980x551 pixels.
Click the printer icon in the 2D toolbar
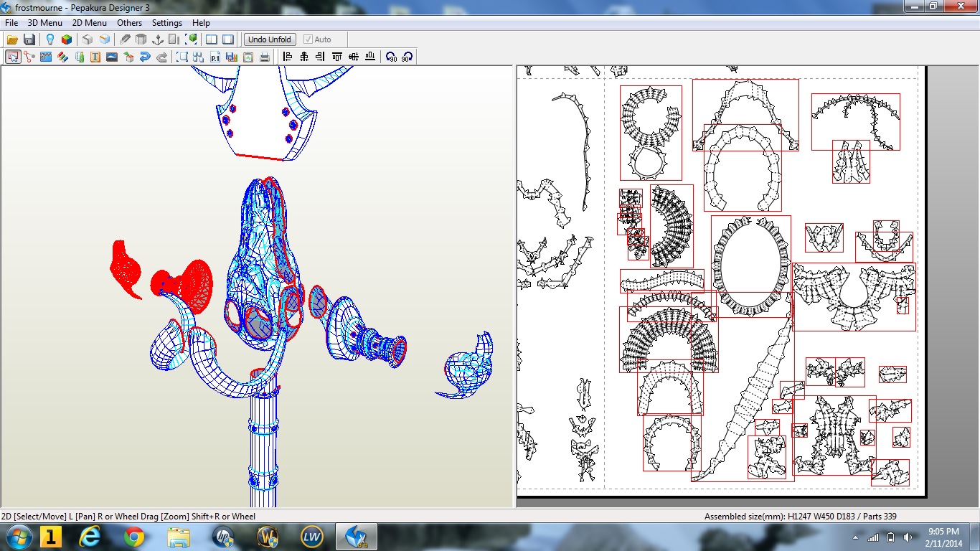(265, 57)
